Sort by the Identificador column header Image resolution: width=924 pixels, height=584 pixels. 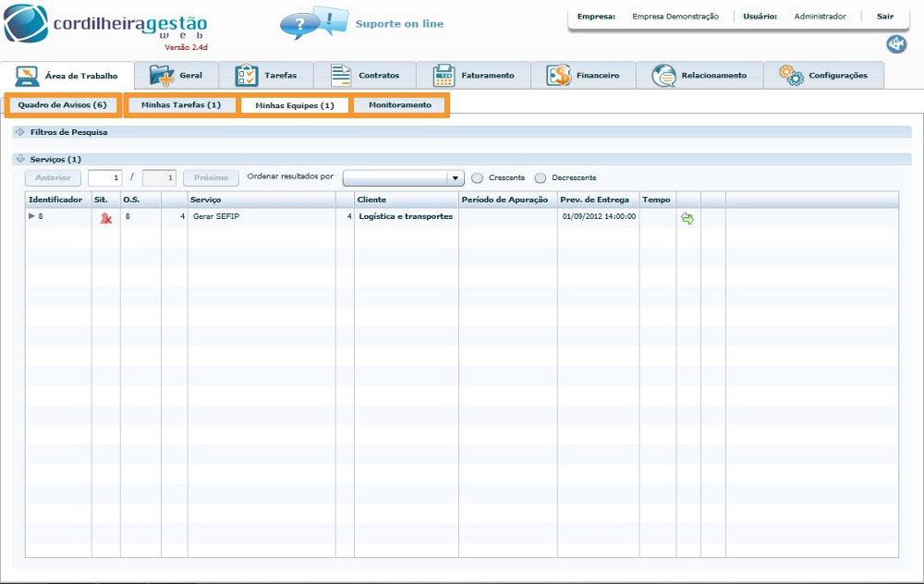57,200
